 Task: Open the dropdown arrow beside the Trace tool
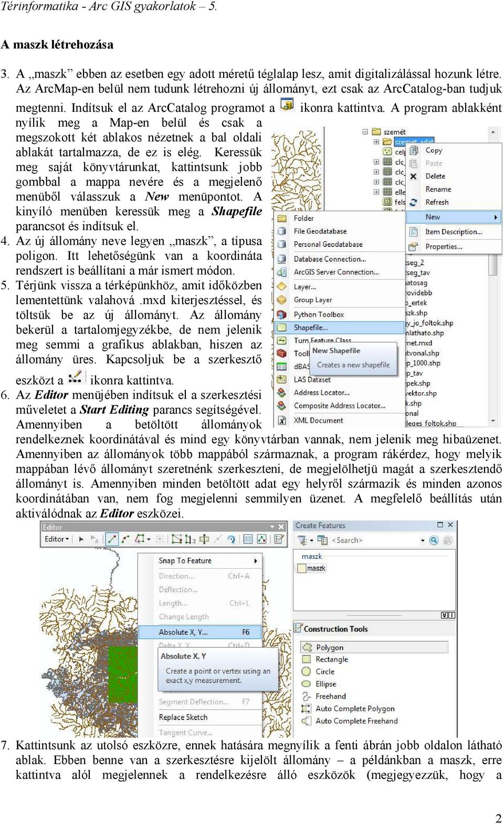(149, 539)
